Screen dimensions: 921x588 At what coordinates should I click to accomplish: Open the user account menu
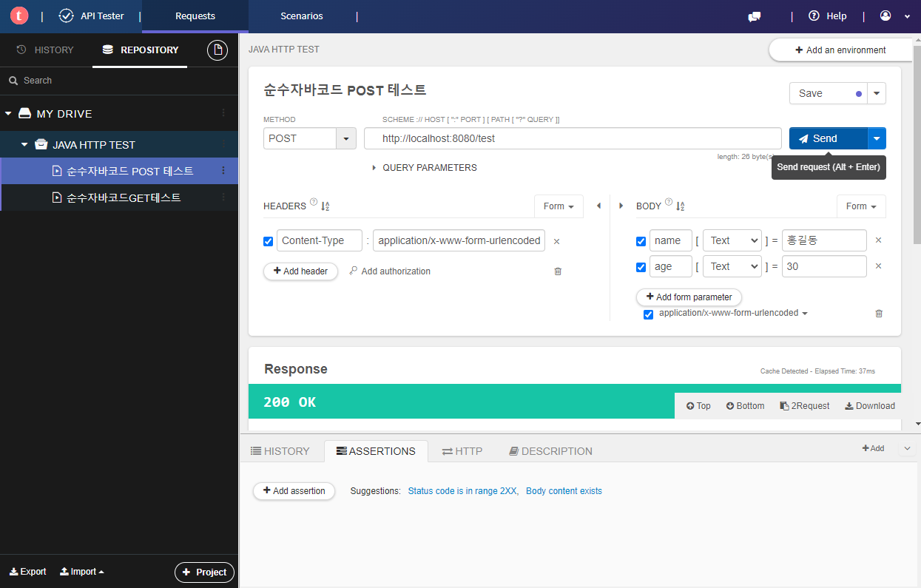coord(894,16)
